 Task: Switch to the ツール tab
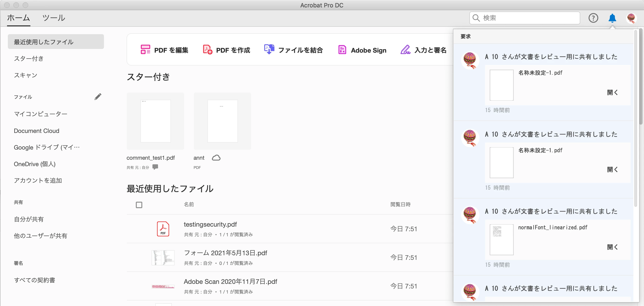point(54,18)
